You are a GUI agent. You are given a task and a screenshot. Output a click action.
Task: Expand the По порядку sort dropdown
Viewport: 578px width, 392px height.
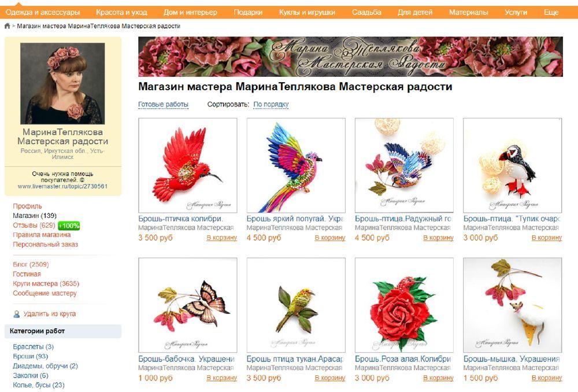tap(271, 105)
